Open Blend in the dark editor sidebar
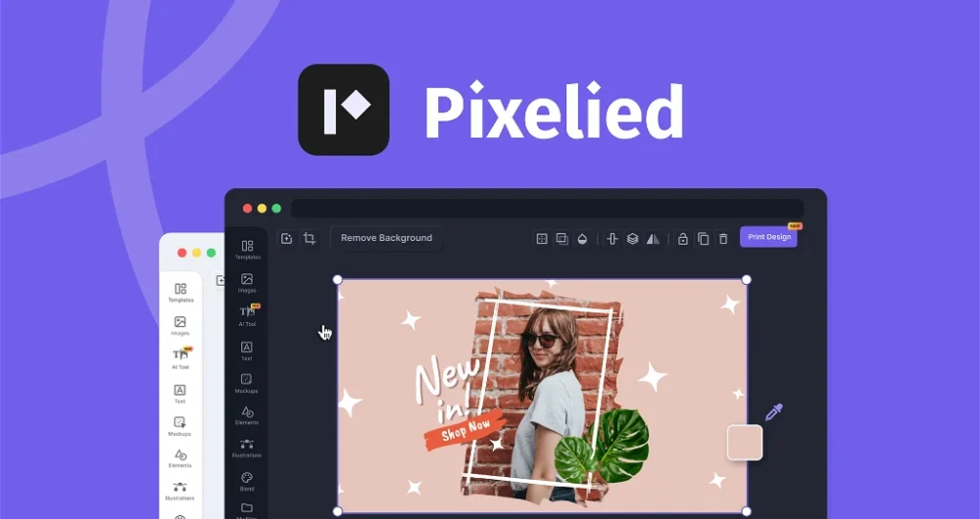This screenshot has width=980, height=519. pos(247,482)
